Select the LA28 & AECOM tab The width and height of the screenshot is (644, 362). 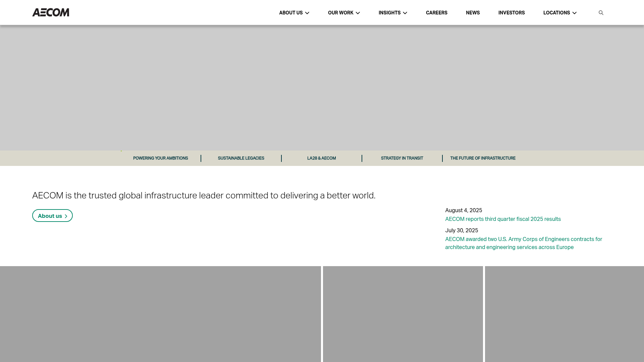[321, 158]
